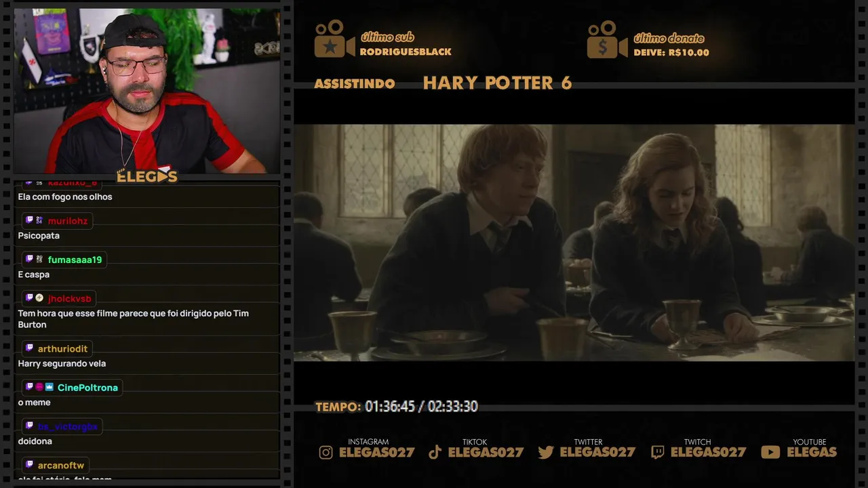Click the chat message 'doidona'
The height and width of the screenshot is (488, 868).
coord(35,441)
